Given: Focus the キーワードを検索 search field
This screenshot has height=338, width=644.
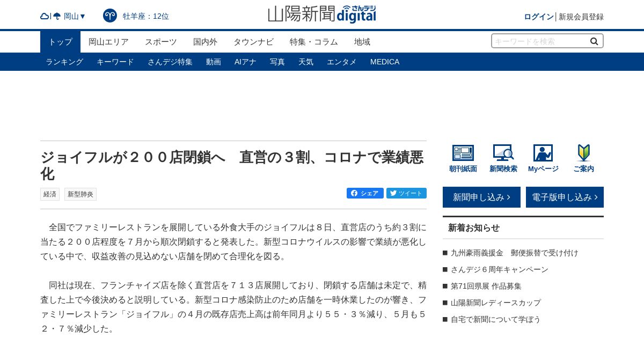Looking at the screenshot, I should (x=539, y=41).
